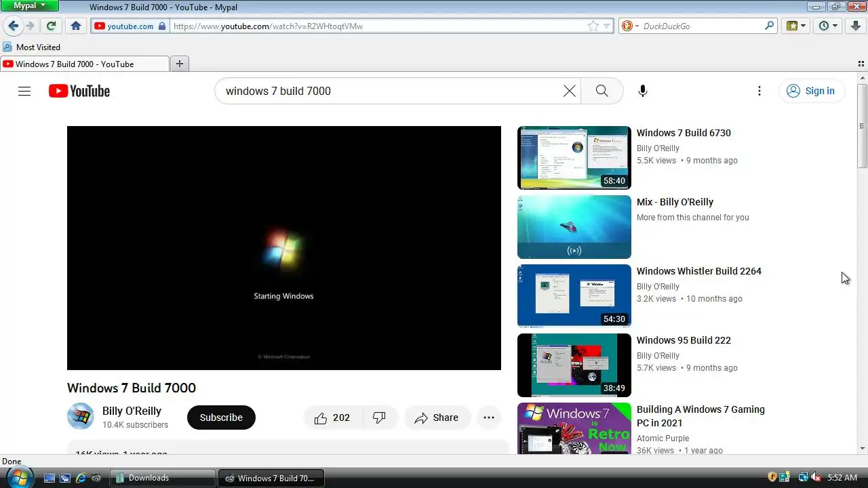868x488 pixels.
Task: Go to the browser Home page icon
Action: (x=76, y=26)
